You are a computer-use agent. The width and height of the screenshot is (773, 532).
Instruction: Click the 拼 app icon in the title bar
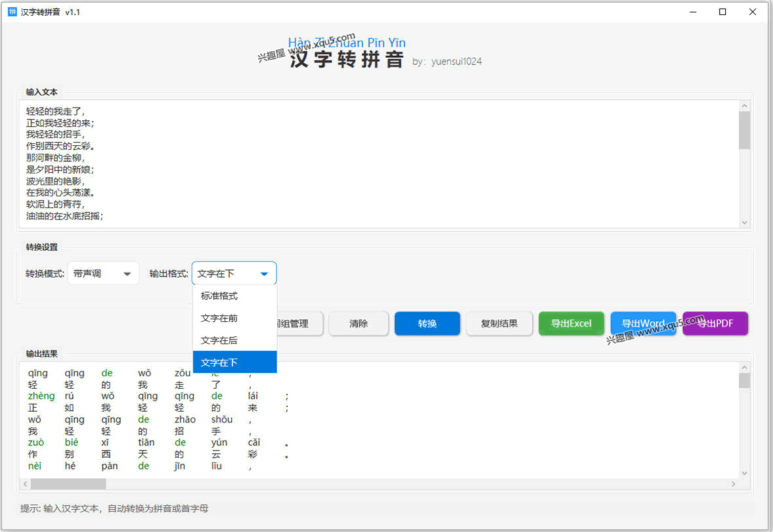[11, 11]
